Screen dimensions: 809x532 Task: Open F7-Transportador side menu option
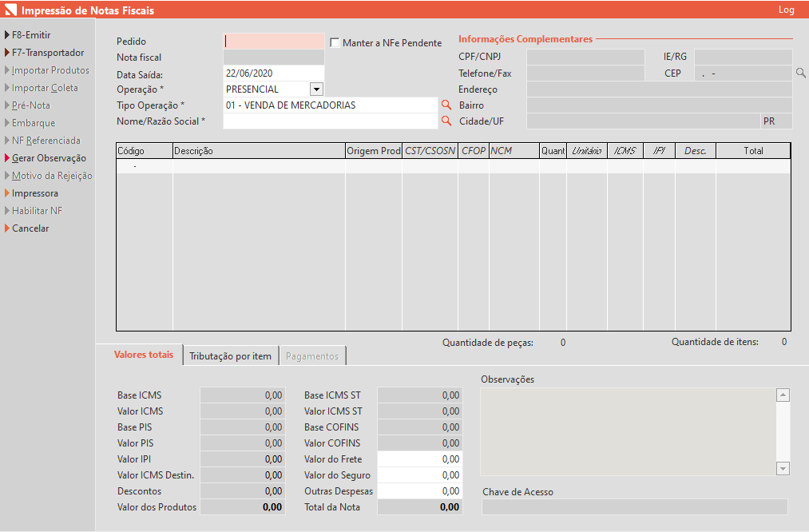pos(47,53)
